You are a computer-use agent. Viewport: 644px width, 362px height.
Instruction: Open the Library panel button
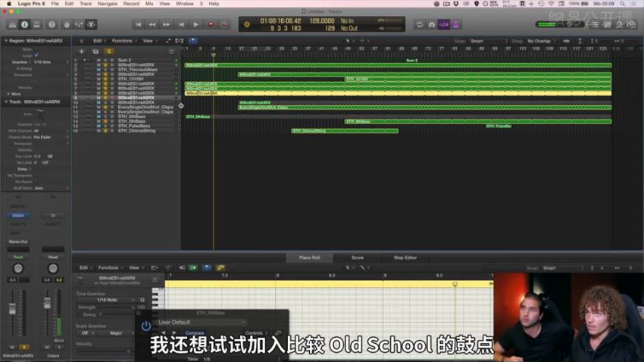(x=12, y=25)
